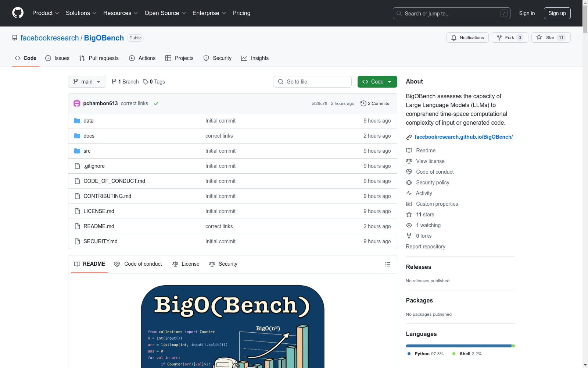Click the green commit status checkmark
This screenshot has height=368, width=588.
[156, 103]
